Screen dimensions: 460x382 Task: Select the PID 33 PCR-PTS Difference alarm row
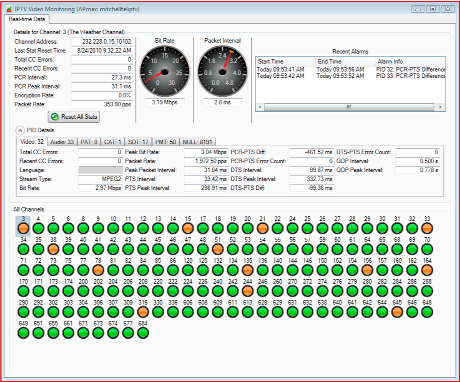pos(350,76)
